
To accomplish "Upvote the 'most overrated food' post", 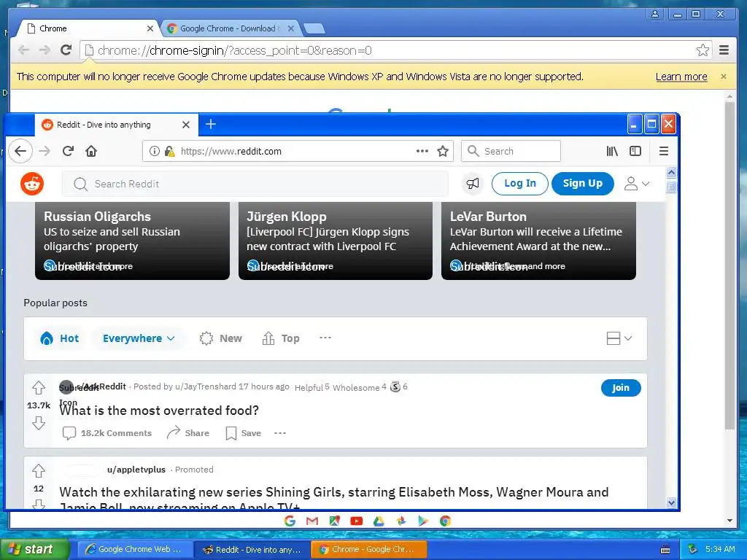I will 39,388.
